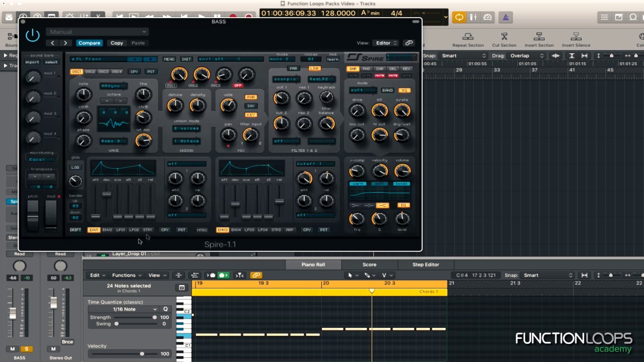Open the Robo 3 wave dropdown
This screenshot has width=644, height=362.
113,141
